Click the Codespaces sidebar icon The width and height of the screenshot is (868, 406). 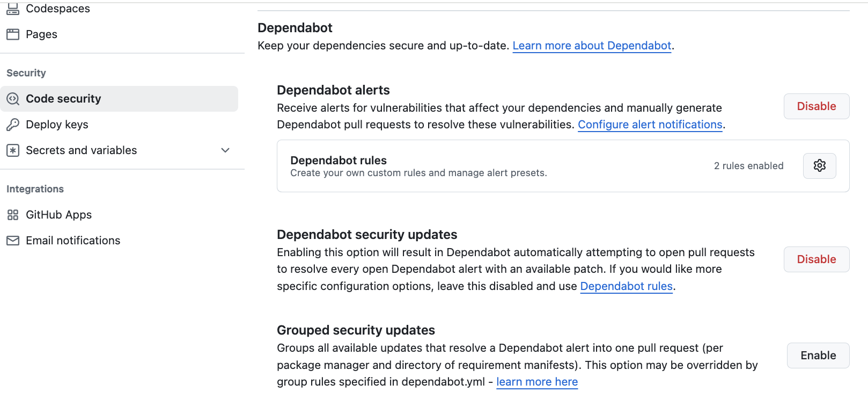coord(12,8)
